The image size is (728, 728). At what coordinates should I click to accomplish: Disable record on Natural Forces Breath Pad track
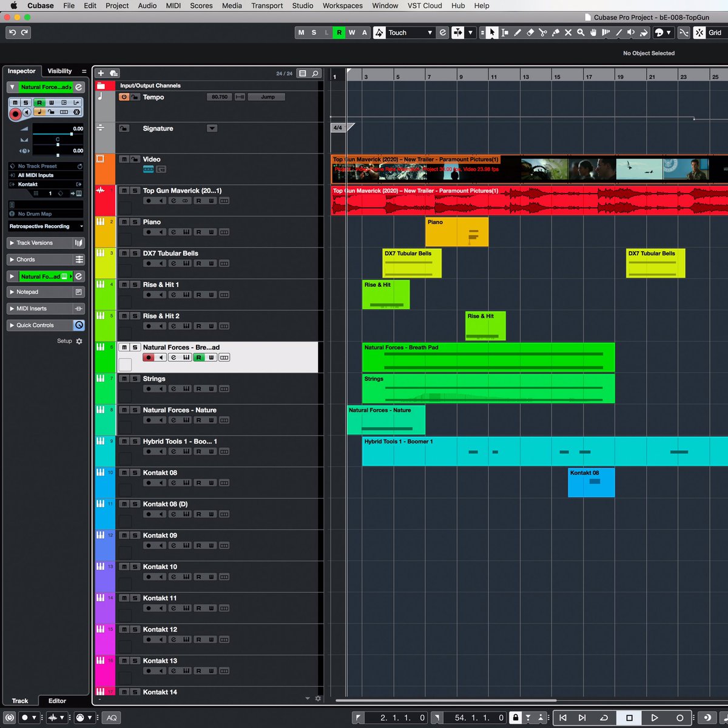pos(148,357)
